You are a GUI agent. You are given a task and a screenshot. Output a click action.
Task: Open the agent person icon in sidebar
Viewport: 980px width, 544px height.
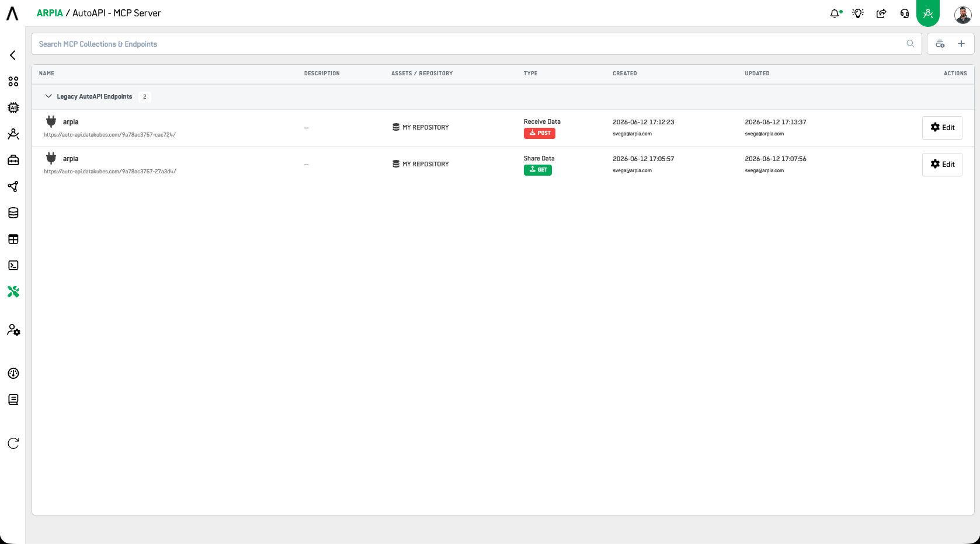(13, 134)
